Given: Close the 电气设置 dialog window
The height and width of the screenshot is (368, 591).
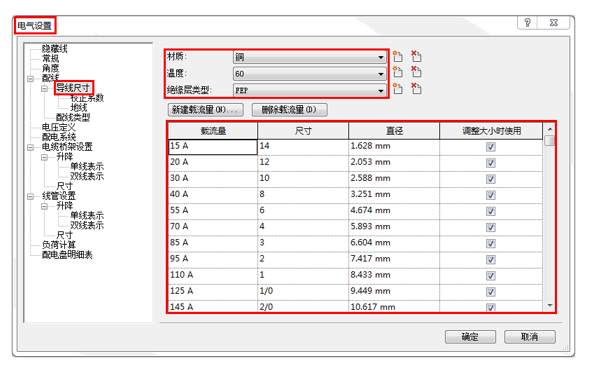Looking at the screenshot, I should click(554, 23).
